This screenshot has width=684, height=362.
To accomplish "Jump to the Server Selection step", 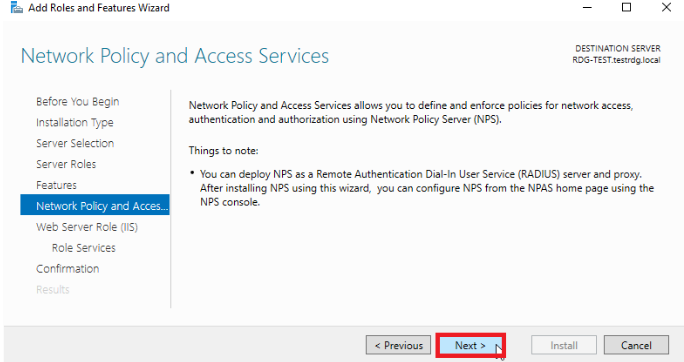I will [x=75, y=143].
